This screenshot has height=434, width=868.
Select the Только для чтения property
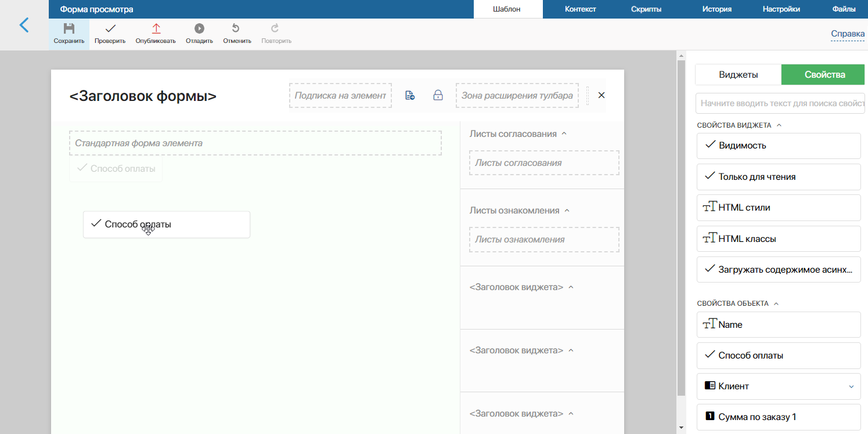[779, 177]
